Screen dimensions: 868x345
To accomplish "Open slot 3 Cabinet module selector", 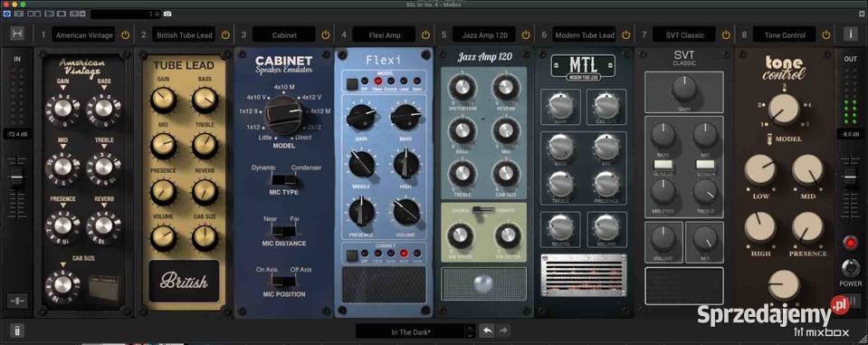I will (x=284, y=35).
